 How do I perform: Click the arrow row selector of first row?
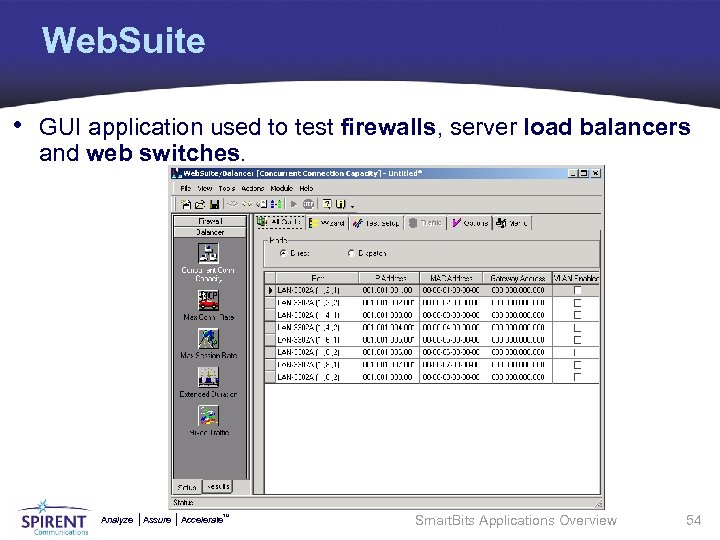(x=270, y=290)
